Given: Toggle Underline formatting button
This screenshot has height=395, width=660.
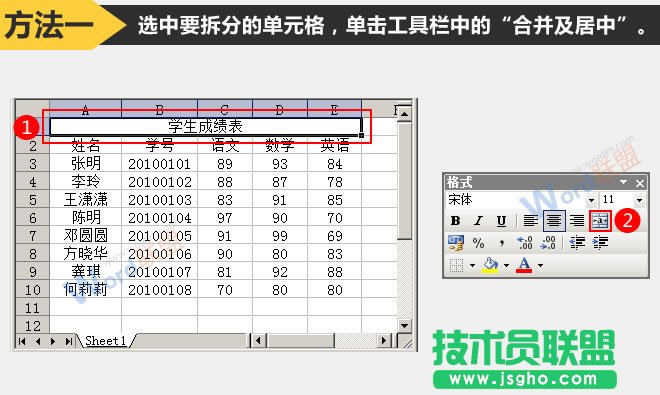Looking at the screenshot, I should (501, 221).
